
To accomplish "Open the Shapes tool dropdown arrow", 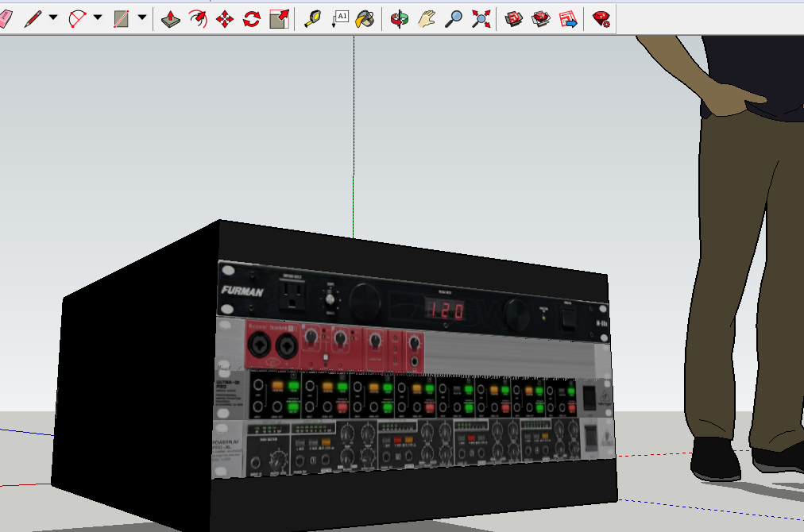I will tap(142, 17).
